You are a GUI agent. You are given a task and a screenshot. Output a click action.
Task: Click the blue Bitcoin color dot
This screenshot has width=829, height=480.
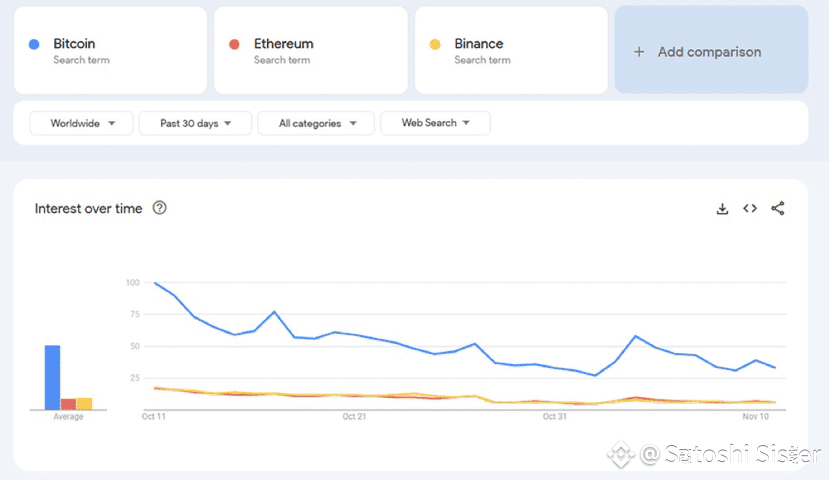coord(34,45)
